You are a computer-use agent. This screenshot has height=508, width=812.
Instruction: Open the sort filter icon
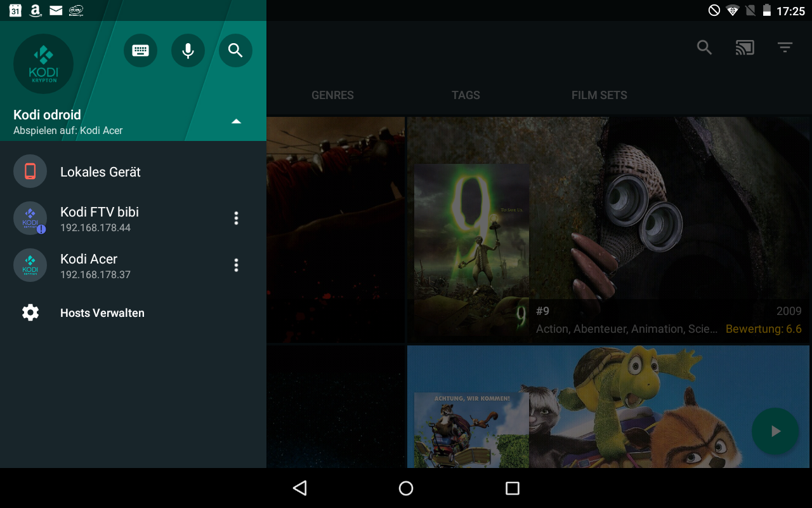785,48
